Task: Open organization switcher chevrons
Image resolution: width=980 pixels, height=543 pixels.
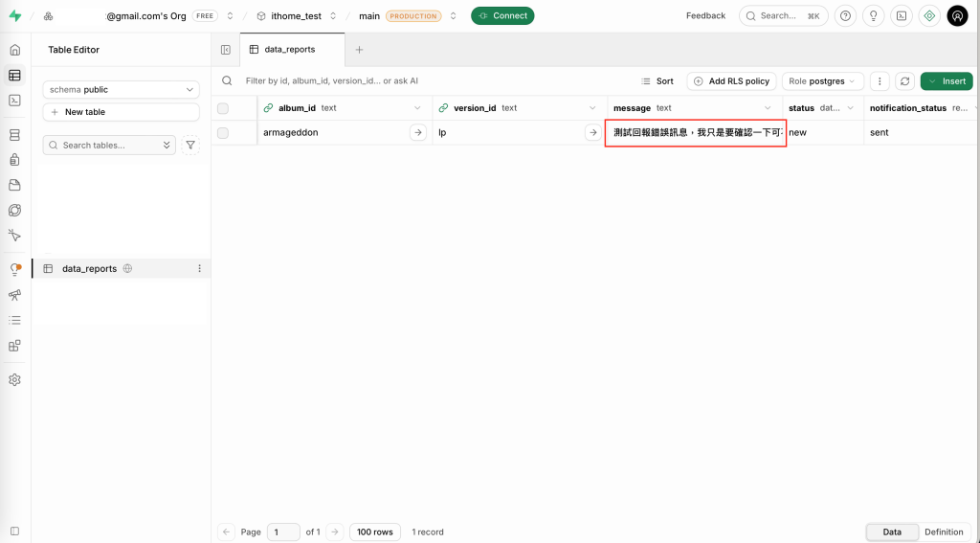Action: (230, 16)
